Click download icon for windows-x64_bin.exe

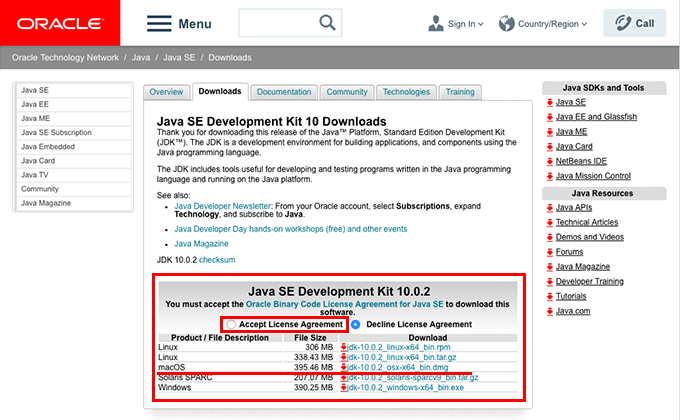coord(343,387)
